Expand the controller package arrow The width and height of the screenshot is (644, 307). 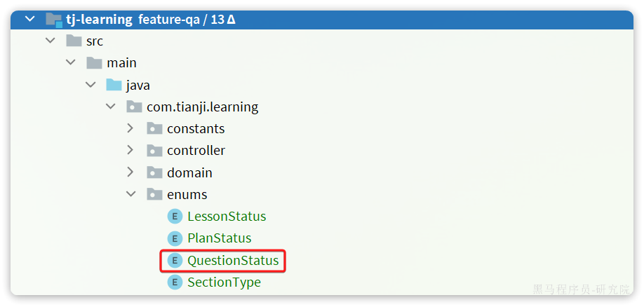coord(130,150)
